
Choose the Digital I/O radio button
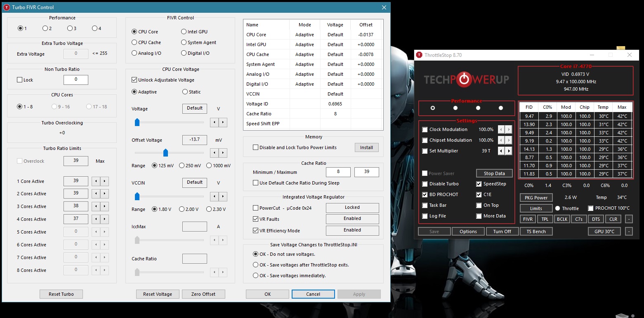[x=184, y=53]
